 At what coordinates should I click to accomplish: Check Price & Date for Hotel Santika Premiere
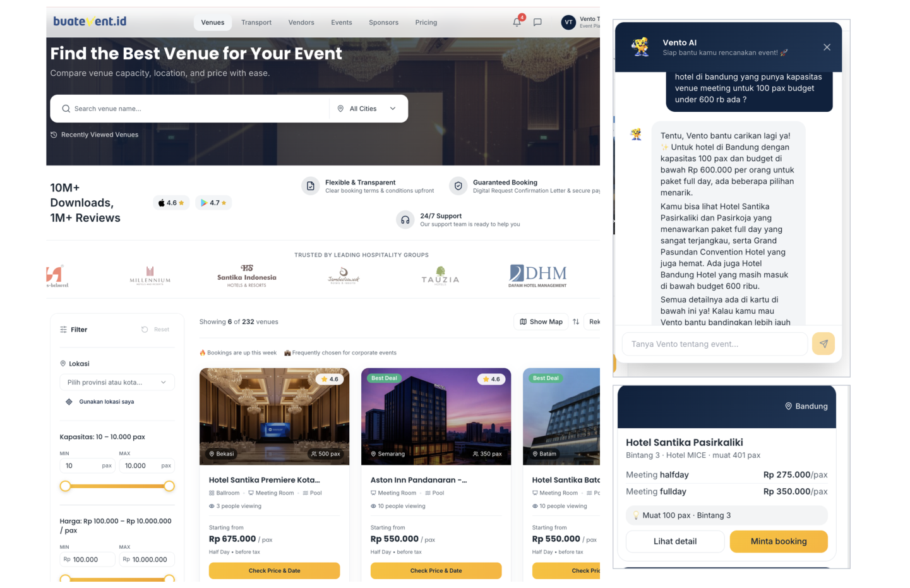(x=275, y=570)
